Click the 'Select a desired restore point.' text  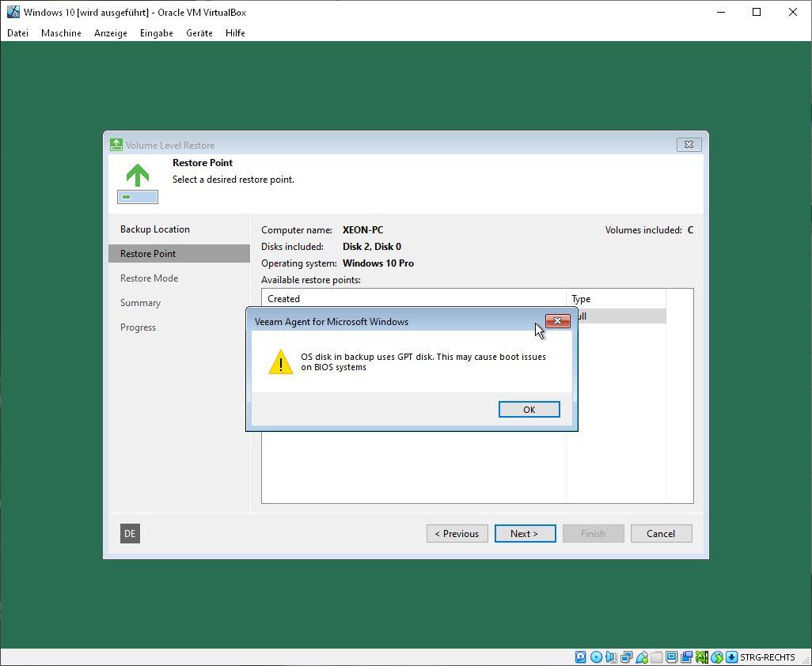tap(233, 180)
